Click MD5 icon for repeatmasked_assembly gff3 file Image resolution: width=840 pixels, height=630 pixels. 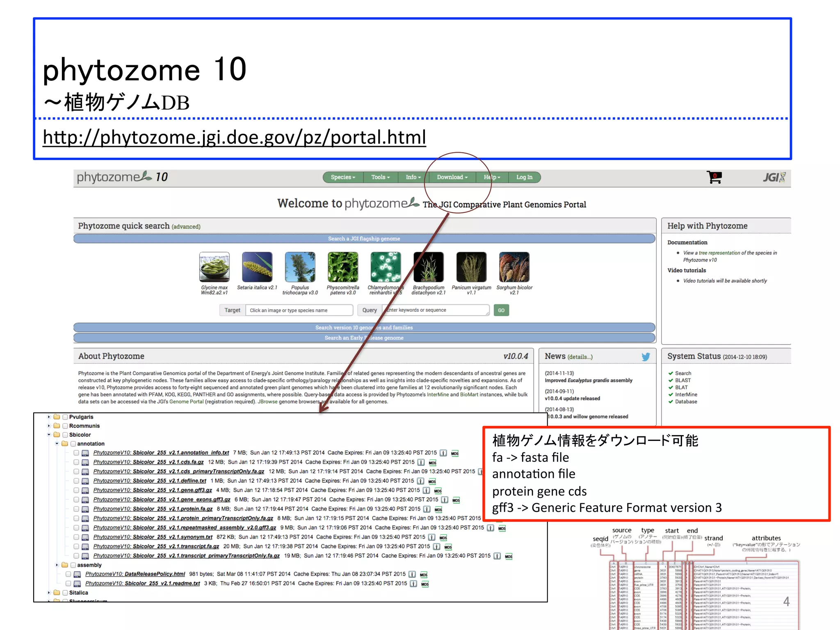click(x=502, y=528)
